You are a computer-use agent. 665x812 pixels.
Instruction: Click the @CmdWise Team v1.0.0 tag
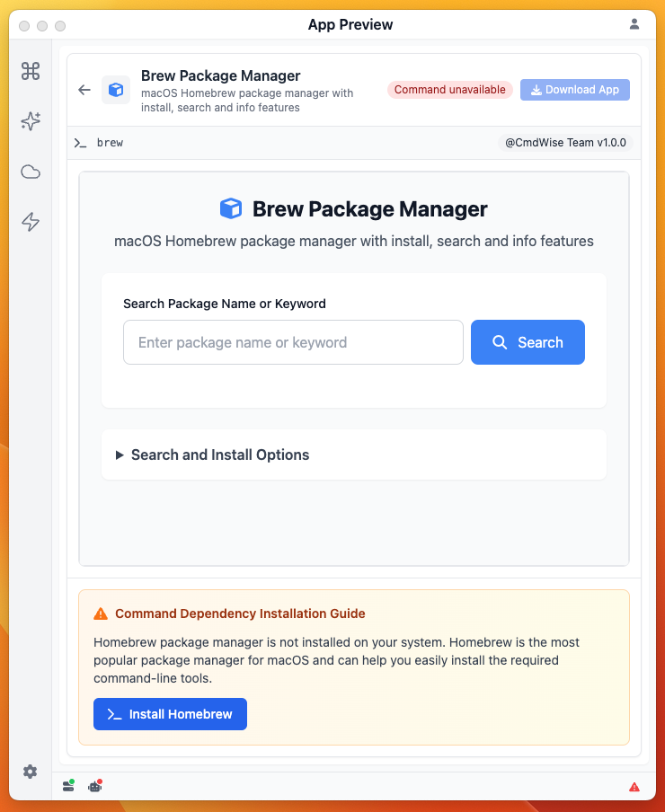point(565,143)
